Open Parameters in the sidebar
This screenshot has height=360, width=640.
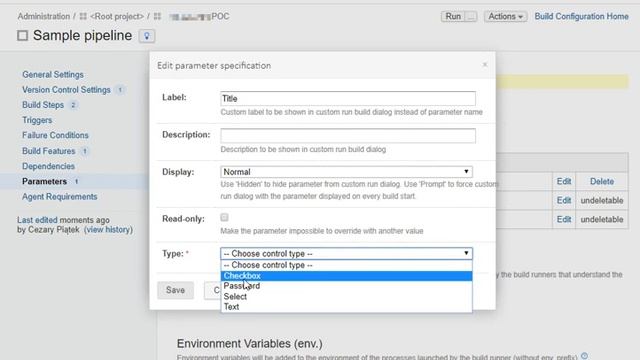pos(44,181)
